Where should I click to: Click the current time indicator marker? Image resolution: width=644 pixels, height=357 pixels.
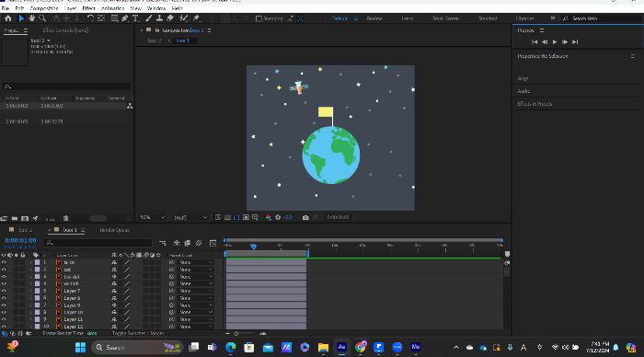(x=253, y=246)
